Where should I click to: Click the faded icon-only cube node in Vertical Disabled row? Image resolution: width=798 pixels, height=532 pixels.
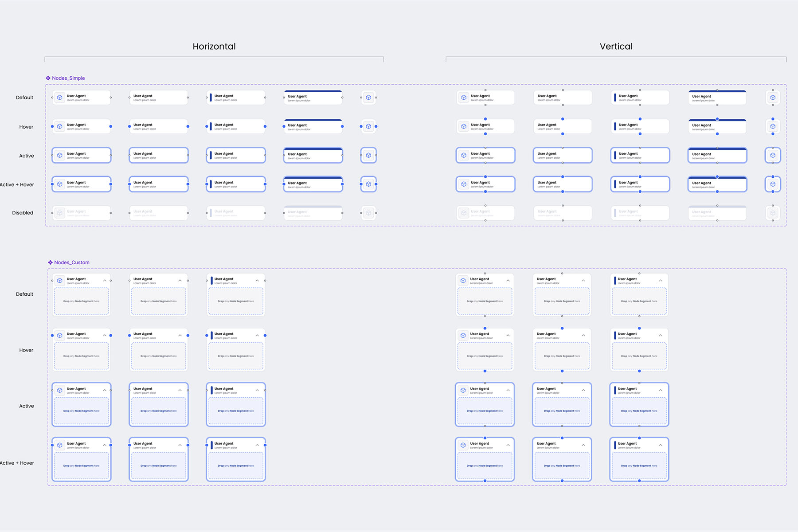(773, 213)
